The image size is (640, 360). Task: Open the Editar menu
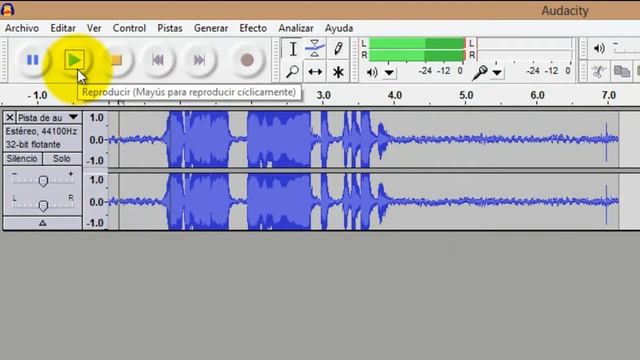tap(63, 28)
